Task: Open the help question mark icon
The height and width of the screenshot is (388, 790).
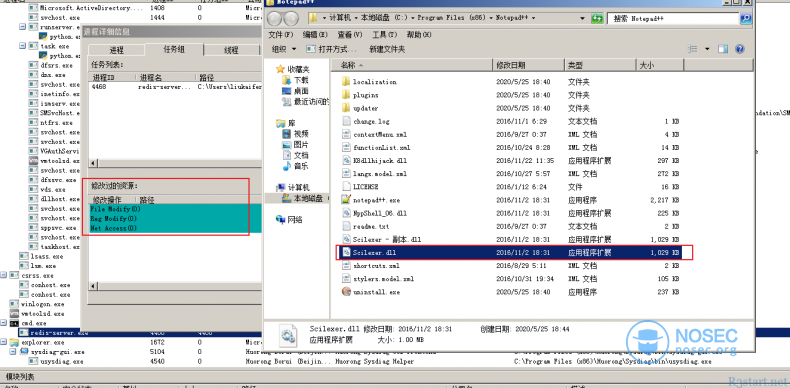Action: point(740,49)
